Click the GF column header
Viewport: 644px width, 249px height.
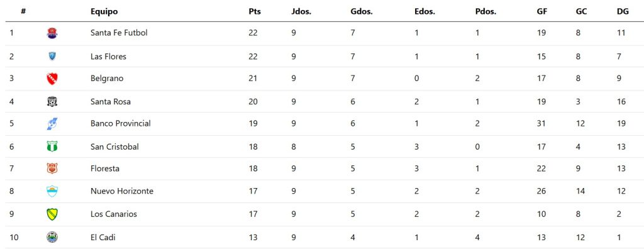pos(541,11)
